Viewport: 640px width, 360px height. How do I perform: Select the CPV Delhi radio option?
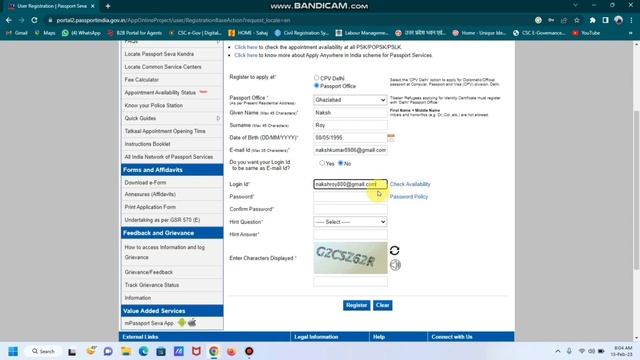(316, 78)
